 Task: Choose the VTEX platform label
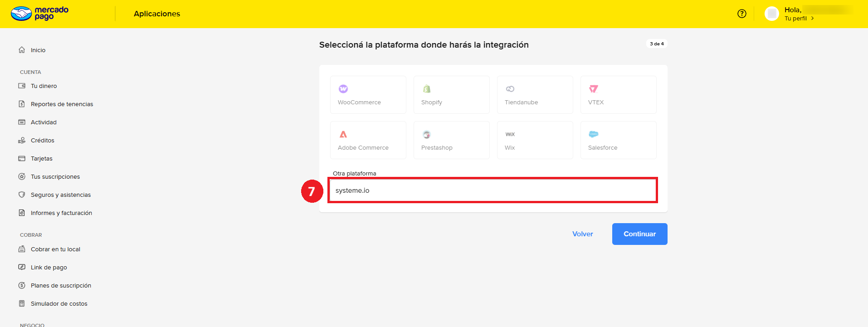596,102
